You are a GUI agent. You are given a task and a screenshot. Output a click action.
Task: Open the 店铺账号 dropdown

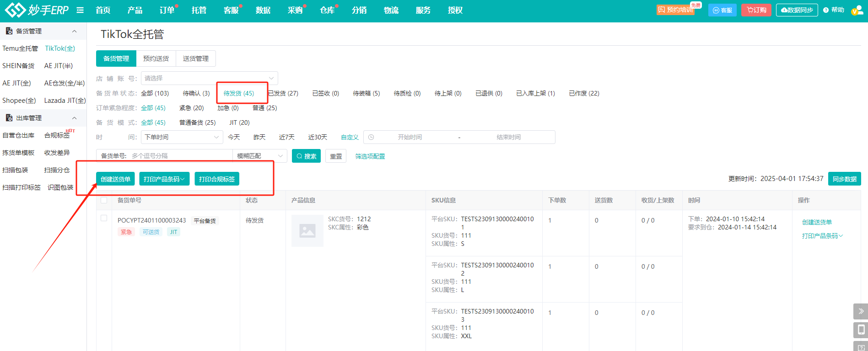coord(210,78)
